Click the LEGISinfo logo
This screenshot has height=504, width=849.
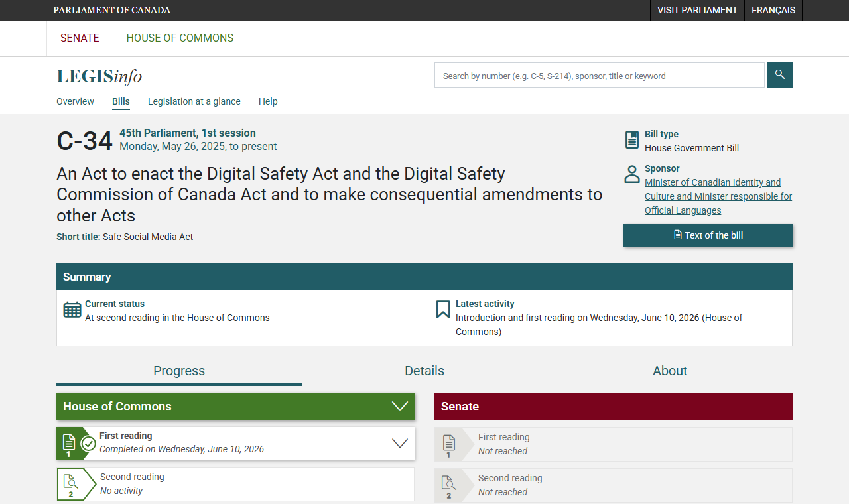(99, 76)
